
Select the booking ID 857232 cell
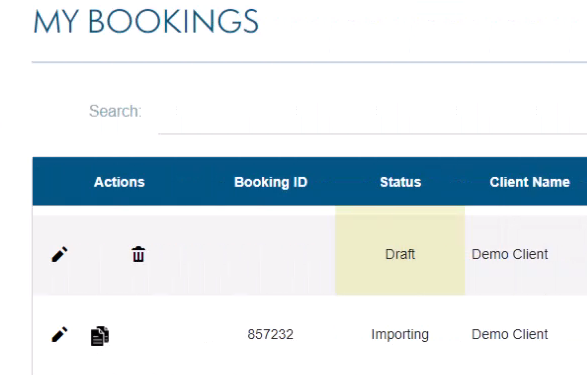click(270, 334)
